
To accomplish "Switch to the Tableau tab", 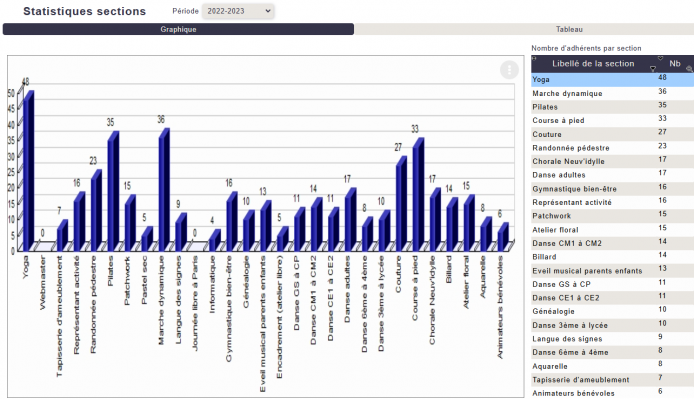I will click(x=569, y=29).
